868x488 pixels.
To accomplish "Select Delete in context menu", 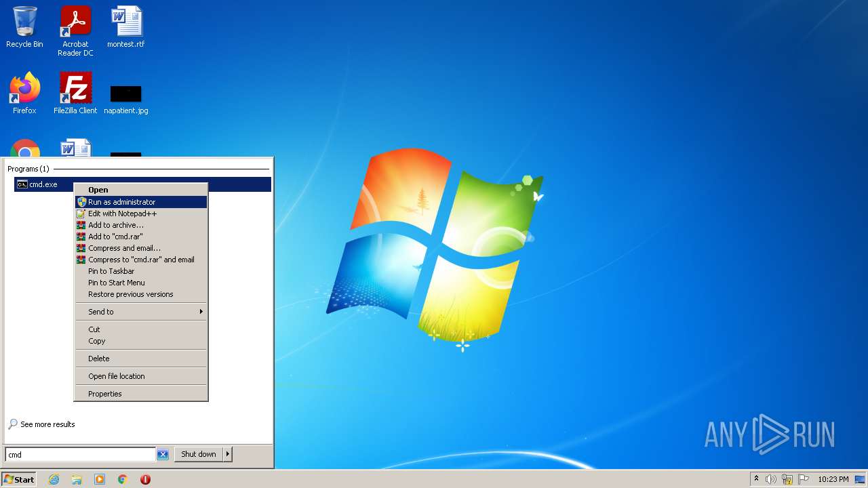I will coord(140,359).
